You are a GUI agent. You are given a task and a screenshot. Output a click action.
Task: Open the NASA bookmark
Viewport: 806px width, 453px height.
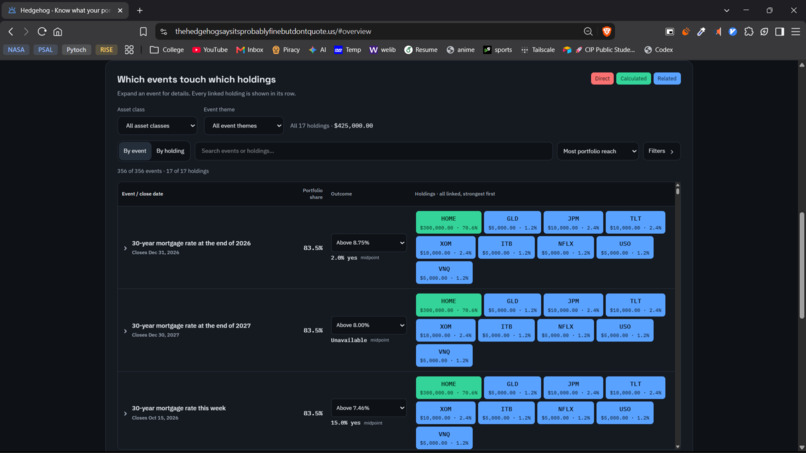pyautogui.click(x=16, y=50)
